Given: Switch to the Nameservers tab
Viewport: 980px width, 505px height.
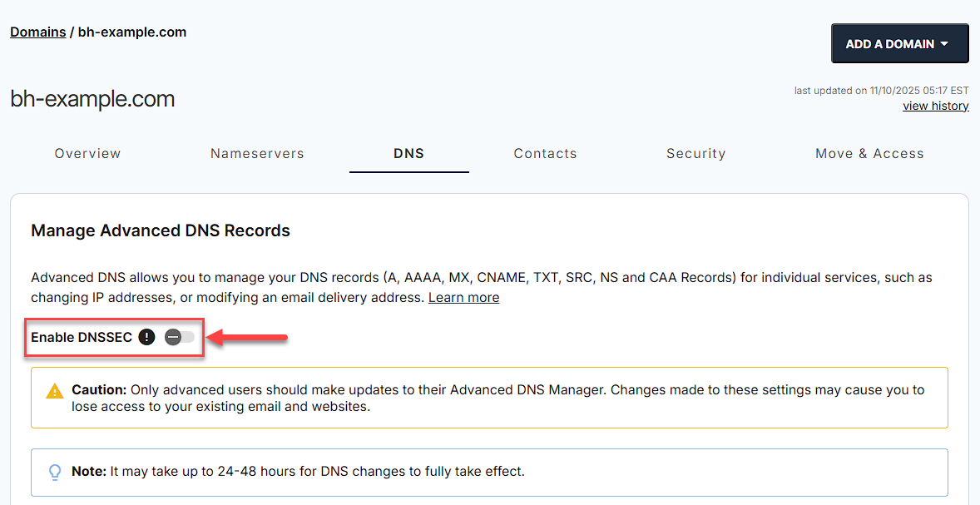Looking at the screenshot, I should pos(257,153).
